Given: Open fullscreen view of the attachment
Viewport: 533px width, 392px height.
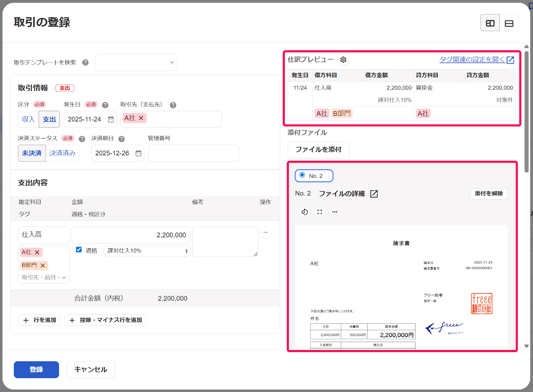Looking at the screenshot, I should point(319,212).
